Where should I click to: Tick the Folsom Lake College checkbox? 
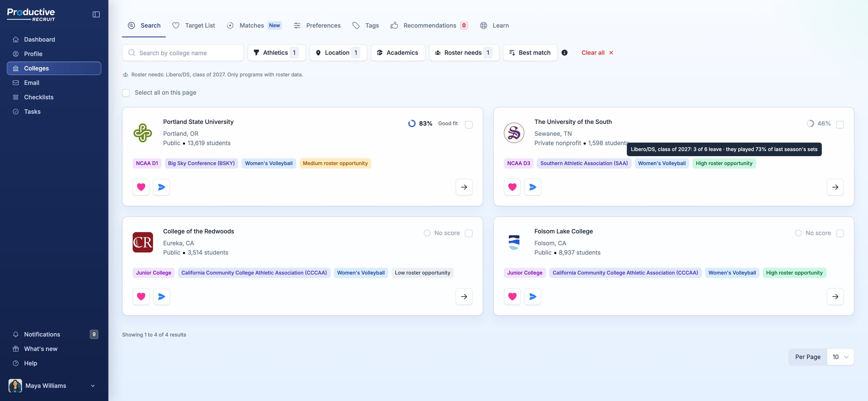tap(840, 233)
